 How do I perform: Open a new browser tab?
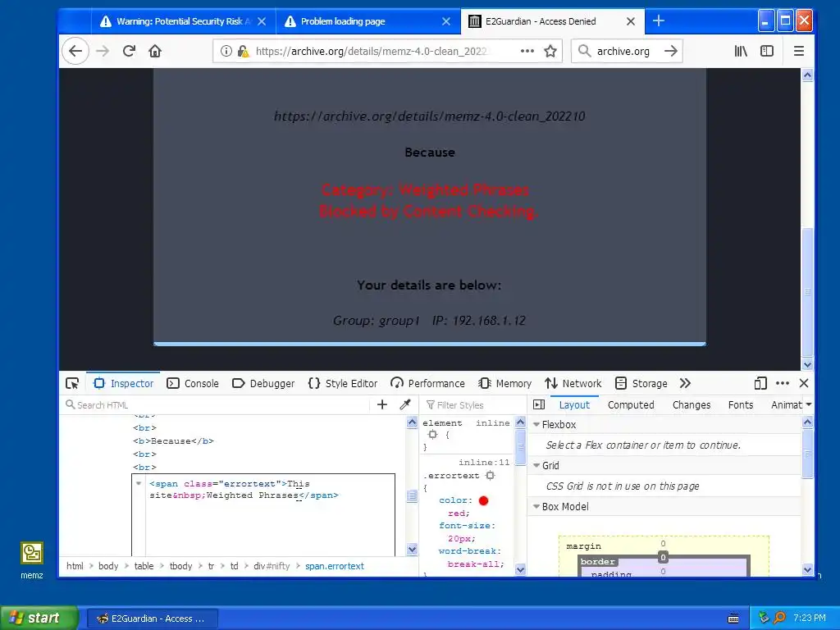[659, 21]
